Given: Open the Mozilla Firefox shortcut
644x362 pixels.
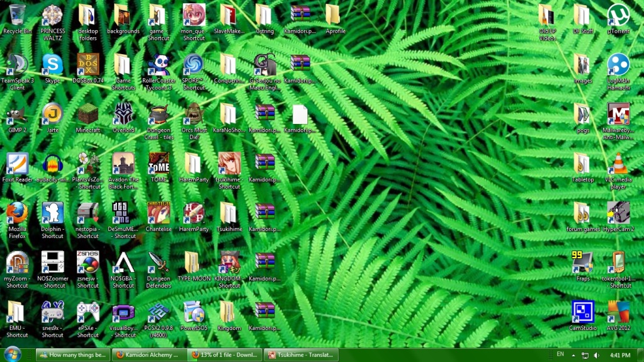Looking at the screenshot, I should (x=17, y=213).
